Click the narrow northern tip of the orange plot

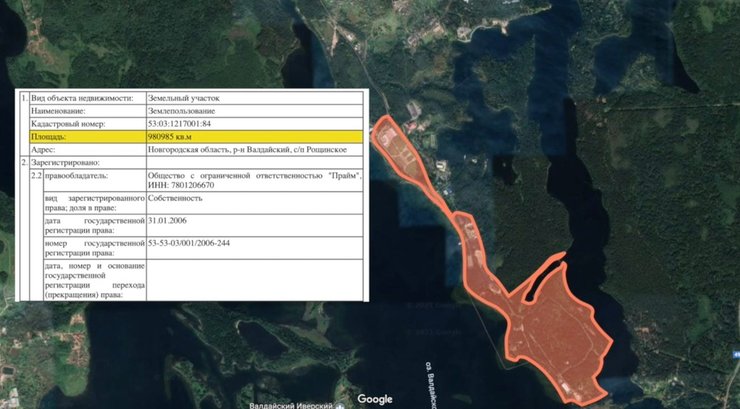coord(384,131)
